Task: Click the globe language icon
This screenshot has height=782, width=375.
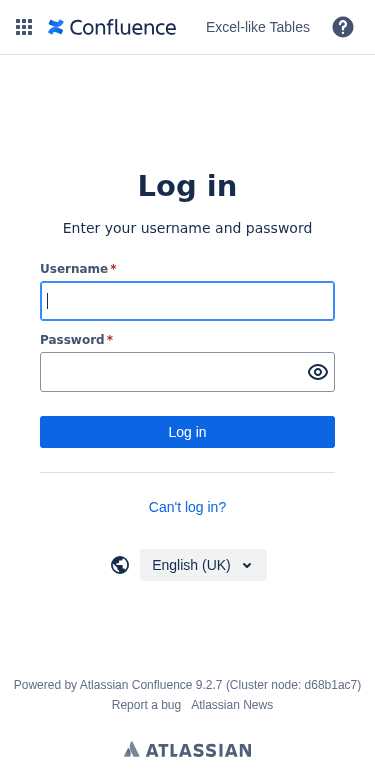Action: (120, 565)
